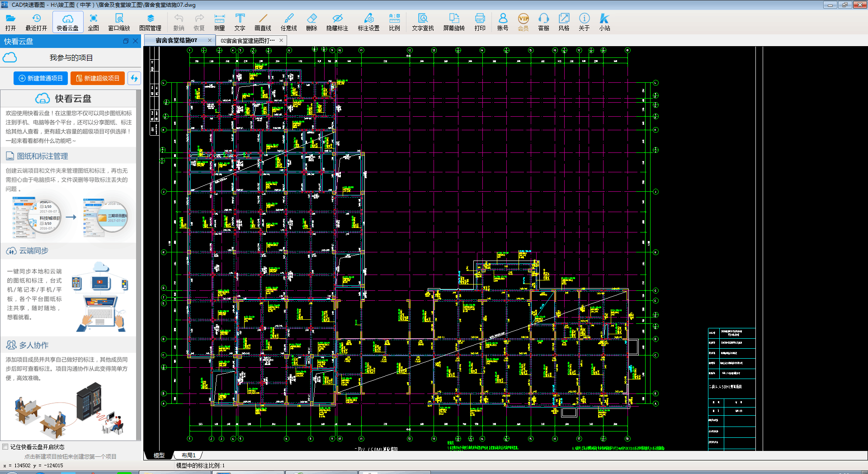
Task: Click the title block table in drawing
Action: click(731, 389)
